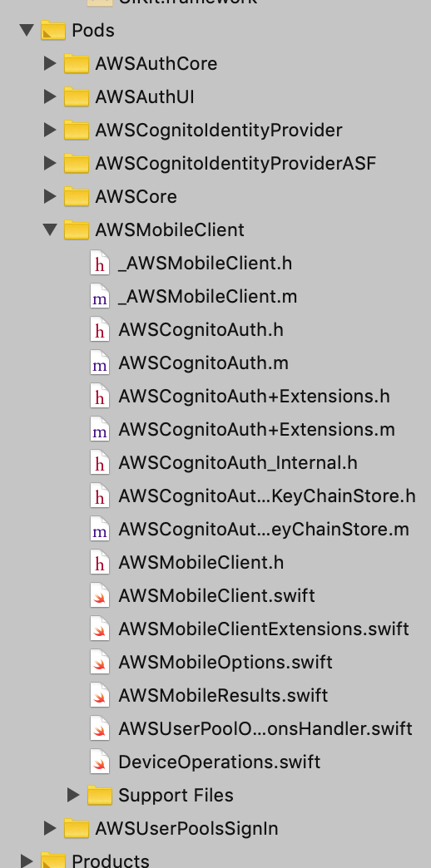Expand the Support Files group
Screen dimensions: 431x868
(x=74, y=795)
